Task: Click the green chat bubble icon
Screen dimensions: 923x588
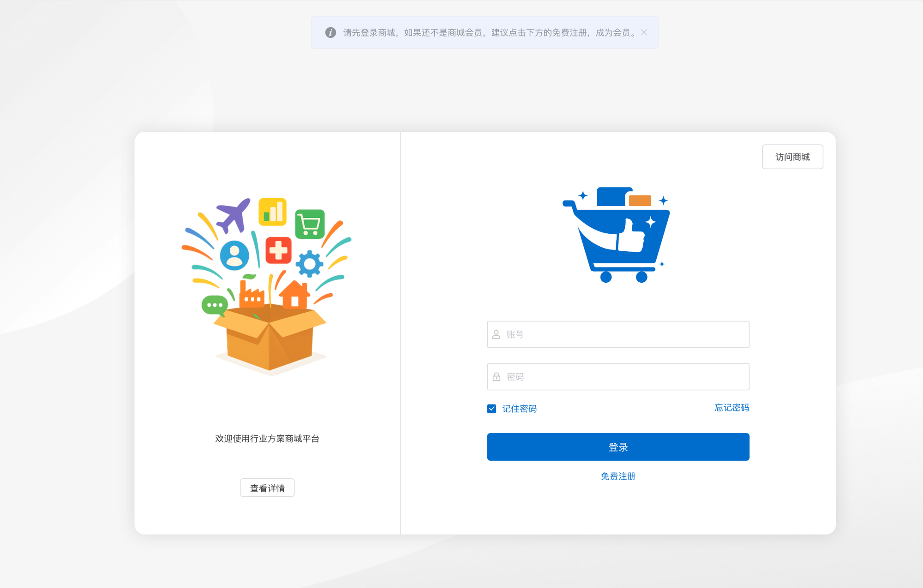Action: coord(215,306)
